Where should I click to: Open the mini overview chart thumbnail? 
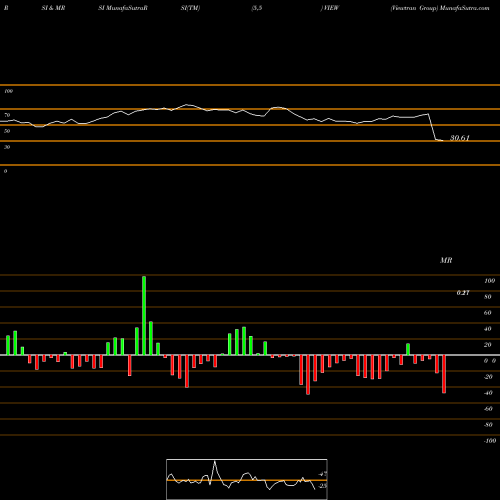247,479
